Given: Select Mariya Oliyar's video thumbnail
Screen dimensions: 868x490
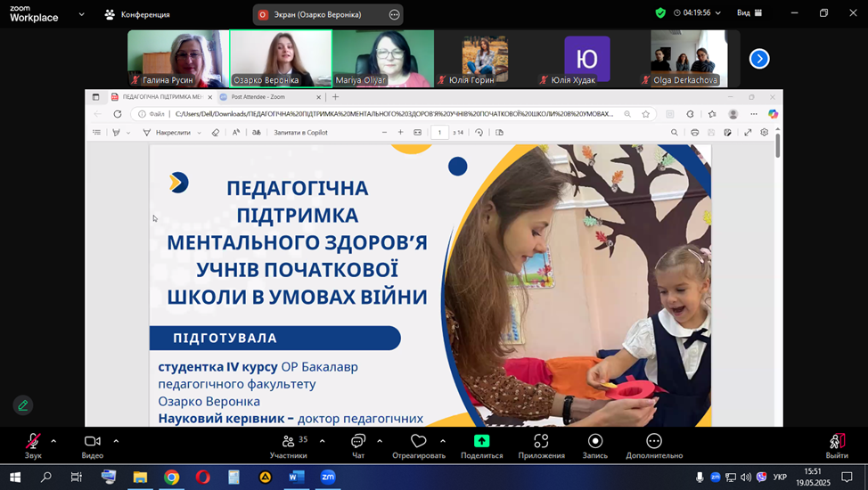Looking at the screenshot, I should pos(383,59).
